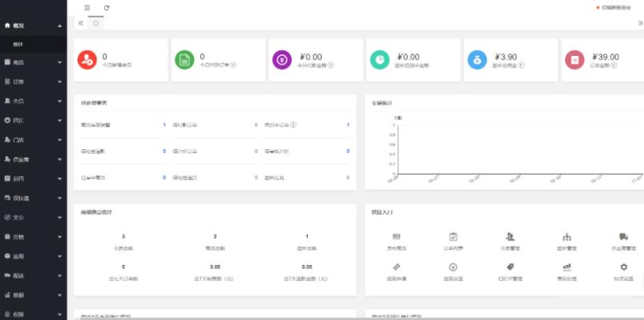644x320 pixels.
Task: Click the delivery truck shortcut icon
Action: tap(623, 236)
